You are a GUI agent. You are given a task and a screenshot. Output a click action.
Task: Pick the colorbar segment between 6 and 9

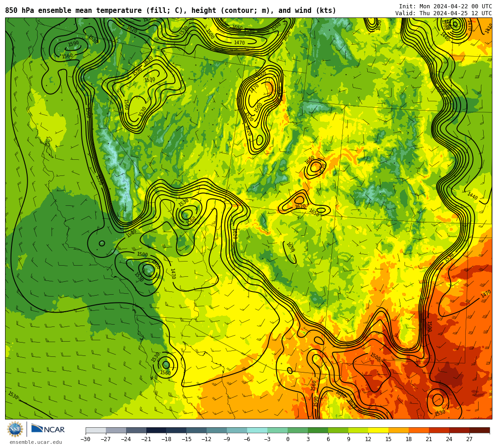pos(338,430)
